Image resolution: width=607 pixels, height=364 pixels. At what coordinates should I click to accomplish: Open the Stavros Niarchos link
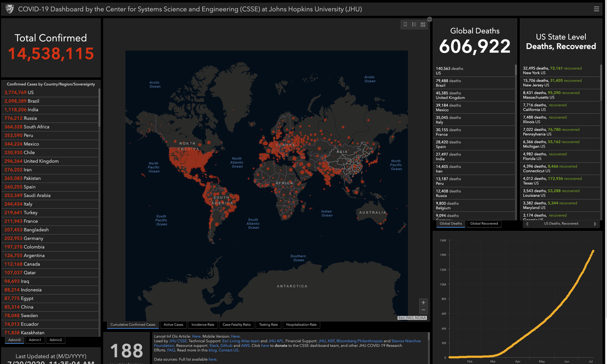[406, 341]
